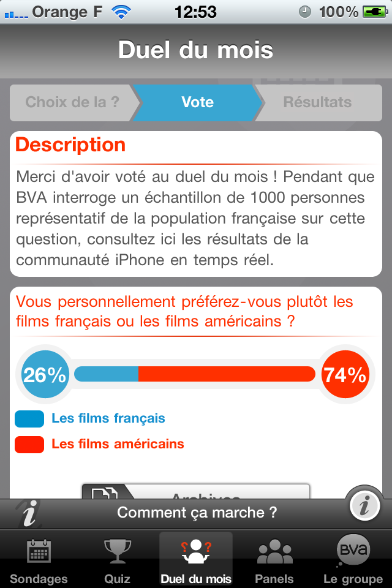Open the Archives button
Viewport: 392px width, 588px height.
(196, 492)
